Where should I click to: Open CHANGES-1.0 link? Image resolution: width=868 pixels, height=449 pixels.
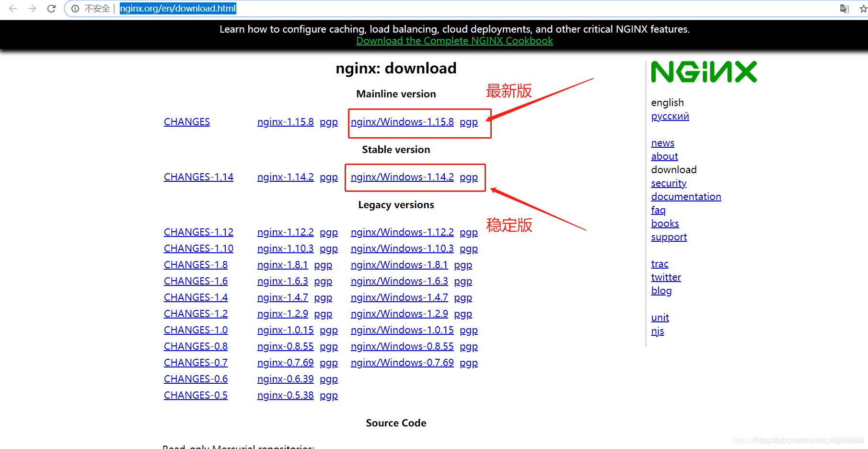click(196, 330)
